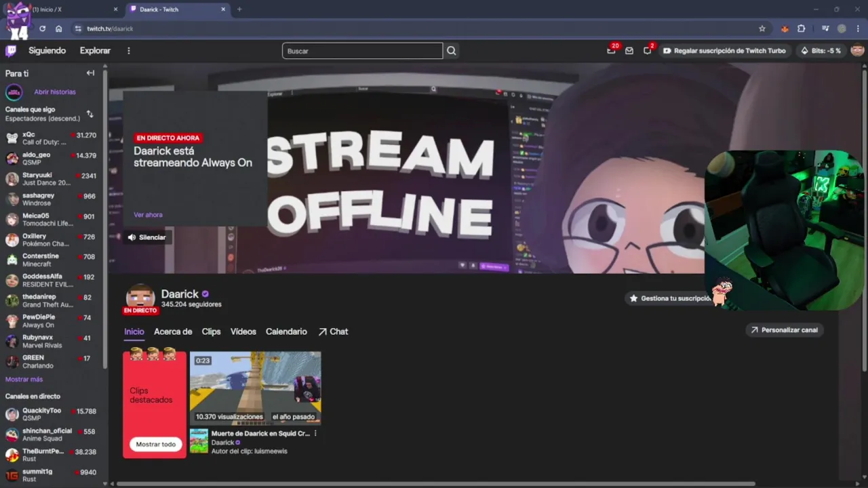Click the browser address bar URL

point(110,28)
